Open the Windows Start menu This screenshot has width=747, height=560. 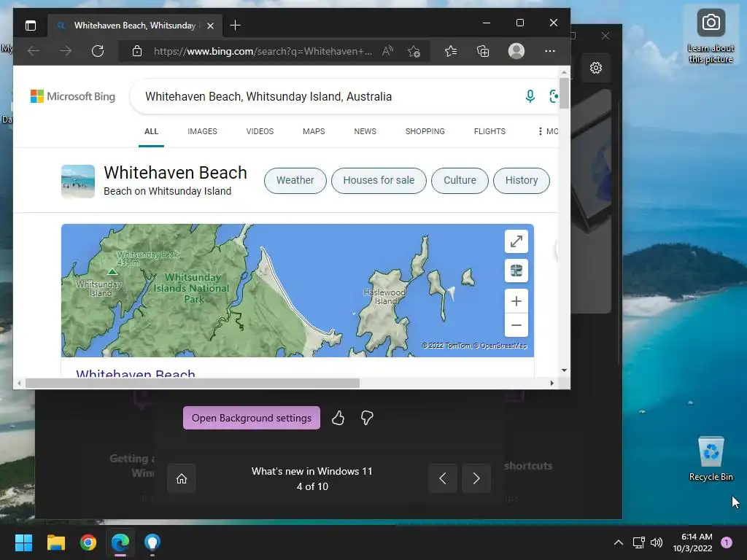pos(24,542)
